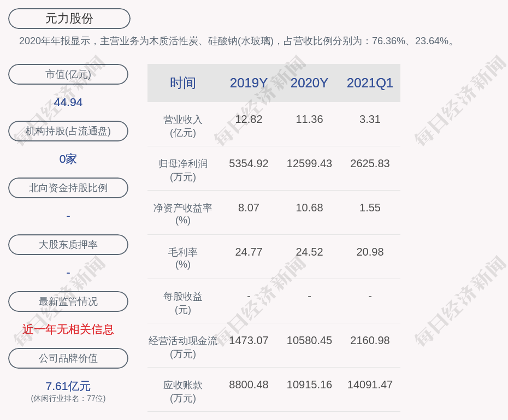This screenshot has width=508, height=420.
Task: Select the 7.61亿元 brand value text
Action: click(68, 386)
